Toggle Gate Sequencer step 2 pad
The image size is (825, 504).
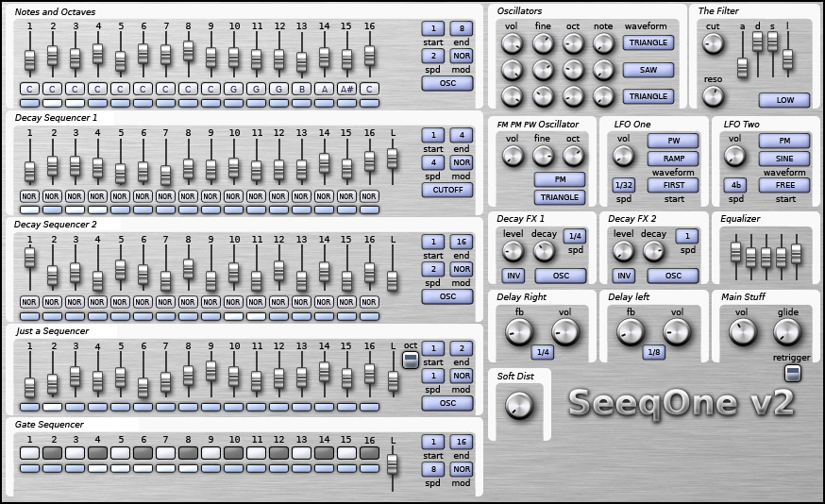pos(52,453)
